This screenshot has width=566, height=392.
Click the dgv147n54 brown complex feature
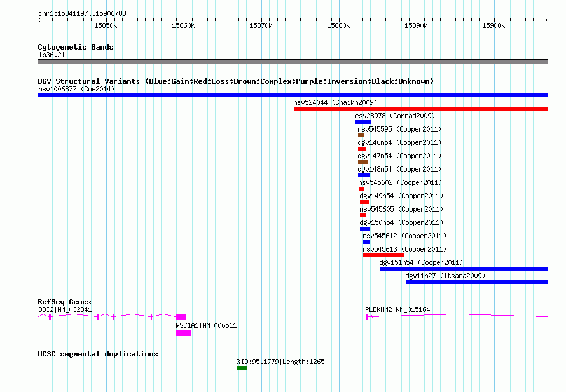click(x=362, y=162)
